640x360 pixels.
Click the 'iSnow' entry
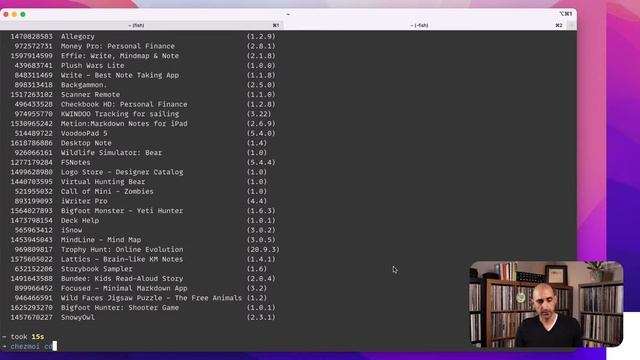point(71,231)
